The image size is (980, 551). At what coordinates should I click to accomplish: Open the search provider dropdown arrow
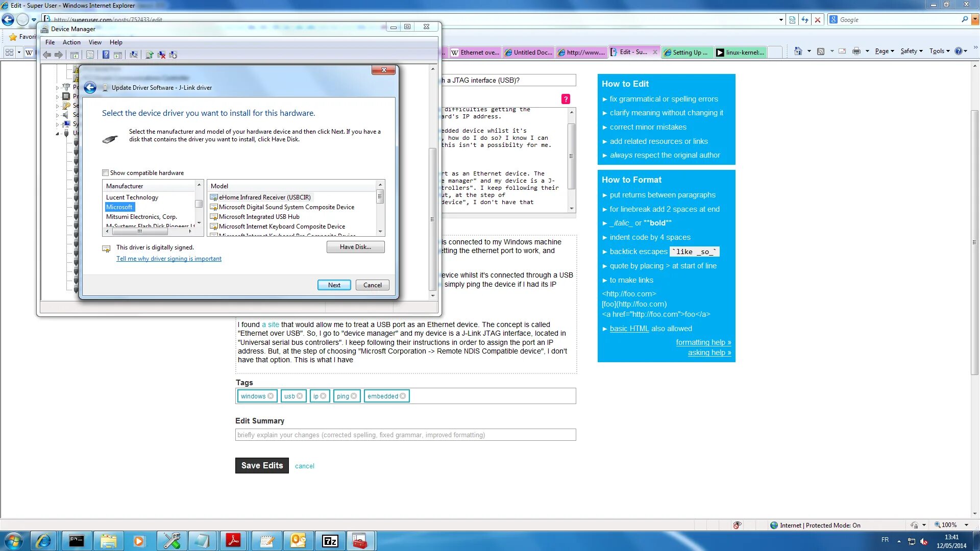[x=974, y=19]
